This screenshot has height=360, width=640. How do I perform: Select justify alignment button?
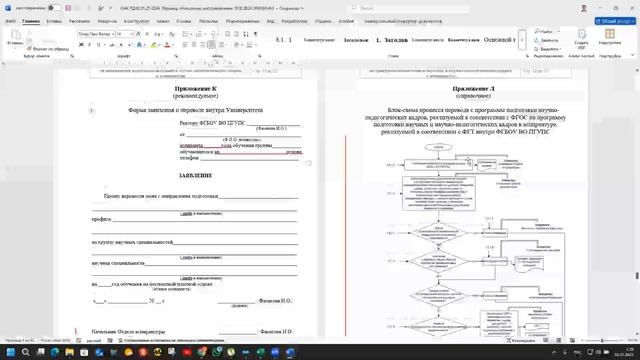211,44
